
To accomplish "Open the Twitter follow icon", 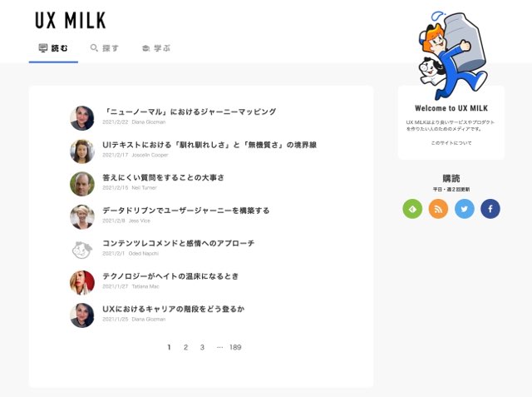I will [x=464, y=209].
